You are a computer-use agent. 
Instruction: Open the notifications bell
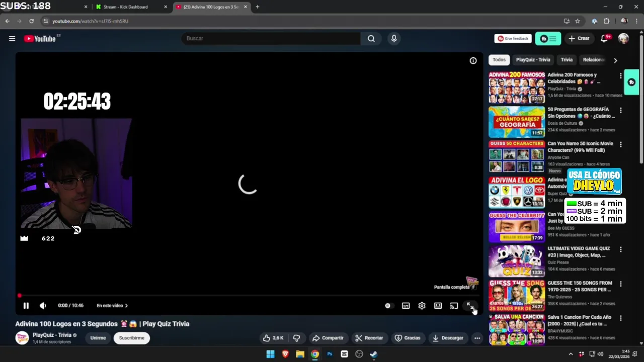point(605,38)
